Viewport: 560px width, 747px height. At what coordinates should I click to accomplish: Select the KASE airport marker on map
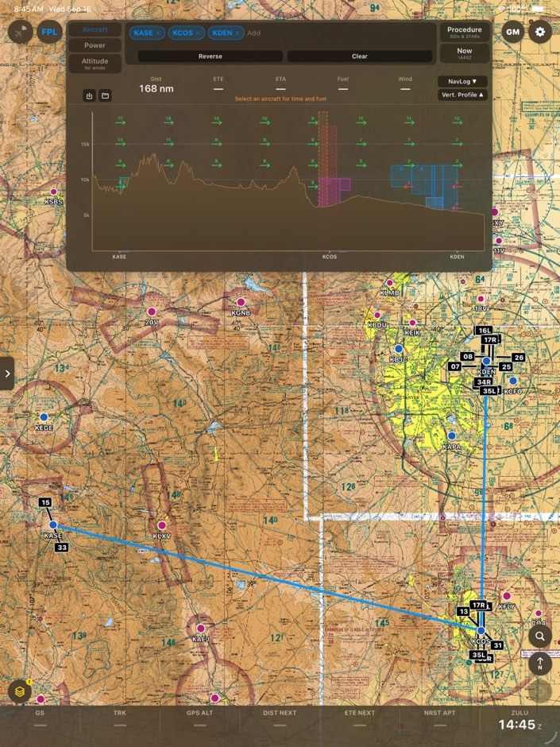click(53, 525)
